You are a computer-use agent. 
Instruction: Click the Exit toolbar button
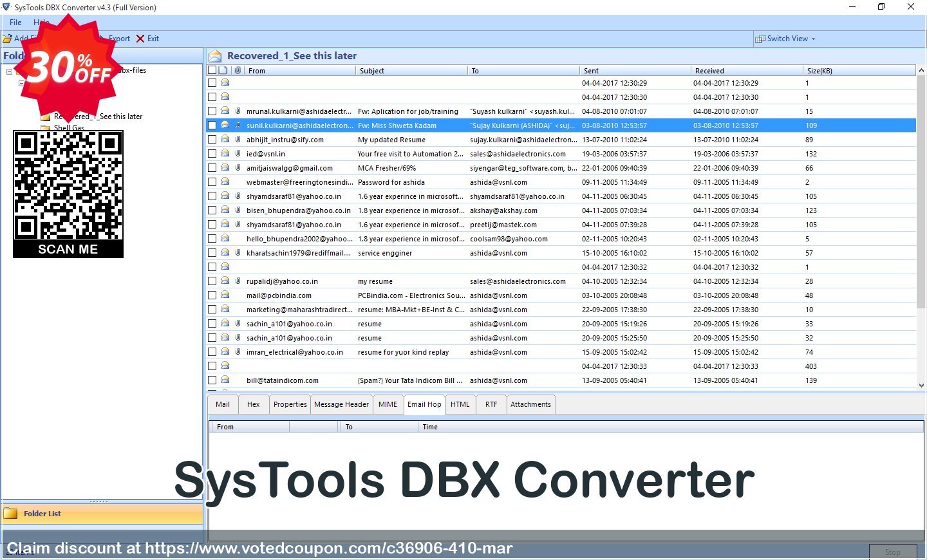[147, 39]
